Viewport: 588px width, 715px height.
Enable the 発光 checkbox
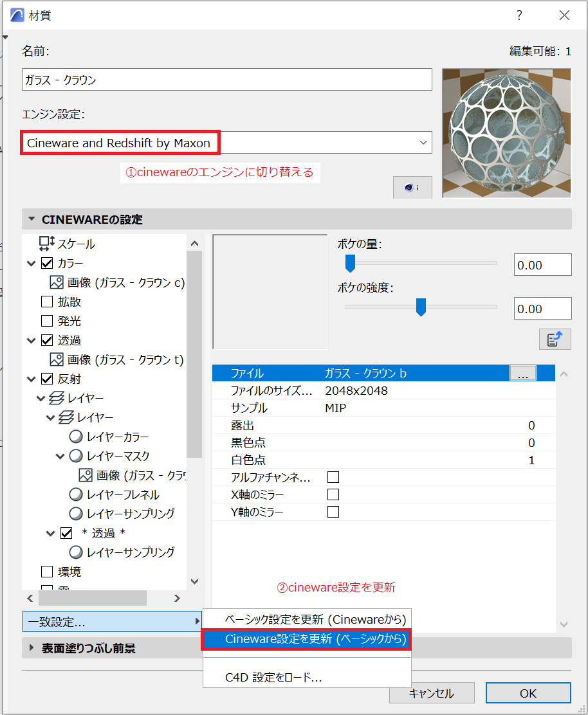coord(47,321)
